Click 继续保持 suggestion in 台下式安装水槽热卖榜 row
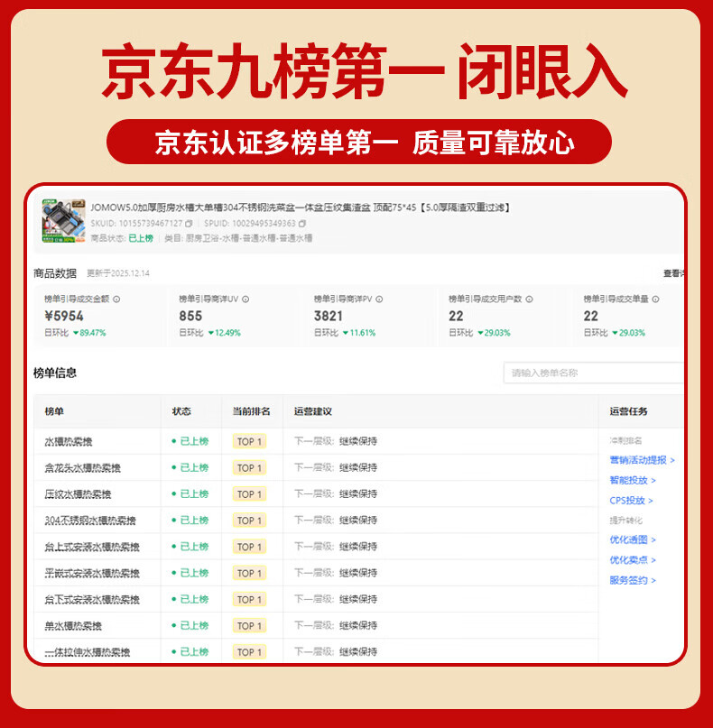Image resolution: width=713 pixels, height=728 pixels. (358, 599)
